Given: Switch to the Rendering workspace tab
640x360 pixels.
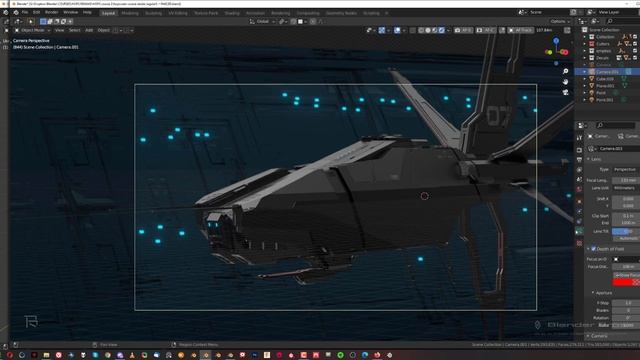Looking at the screenshot, I should click(280, 13).
